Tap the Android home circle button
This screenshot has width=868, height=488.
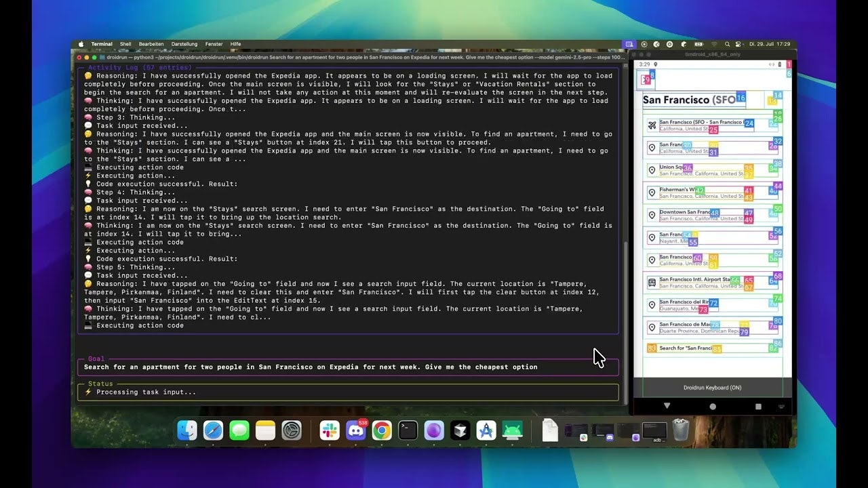pos(712,407)
